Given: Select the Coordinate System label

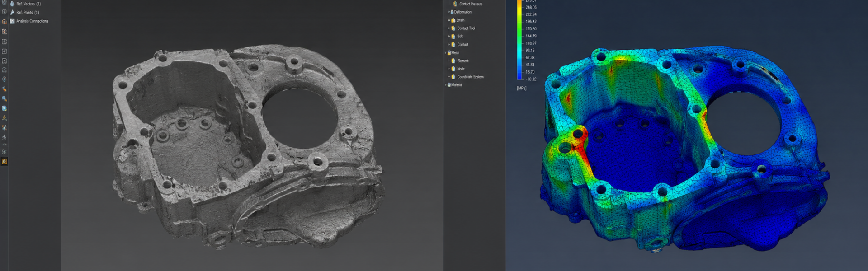Looking at the screenshot, I should click(470, 77).
